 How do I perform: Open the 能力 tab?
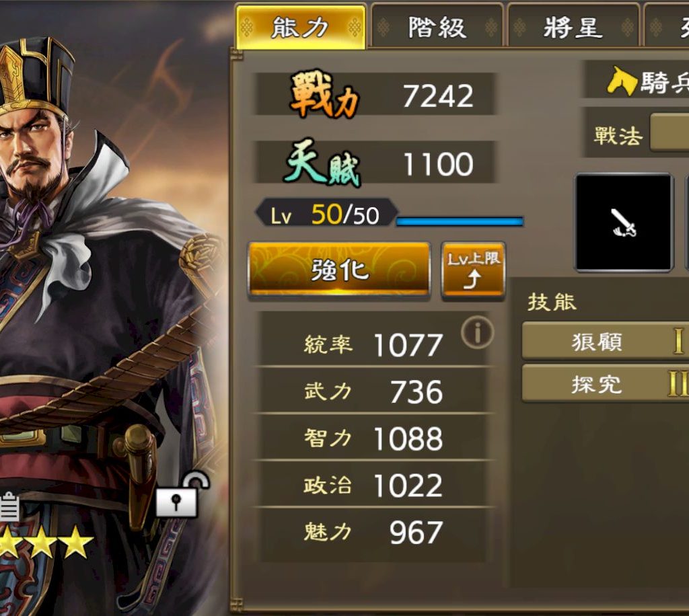point(301,26)
